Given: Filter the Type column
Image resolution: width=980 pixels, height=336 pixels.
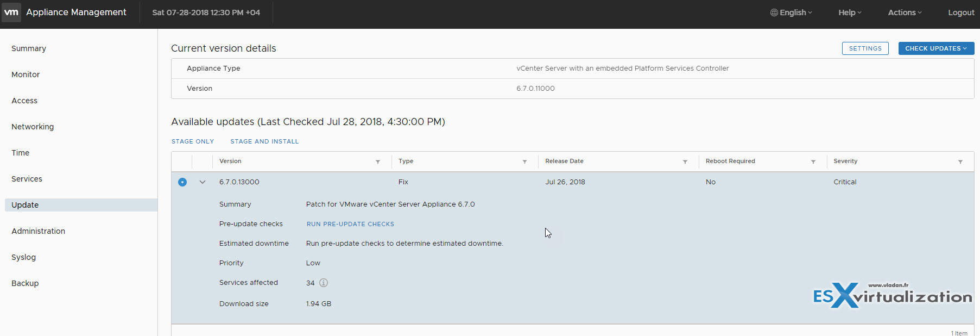Looking at the screenshot, I should (524, 162).
